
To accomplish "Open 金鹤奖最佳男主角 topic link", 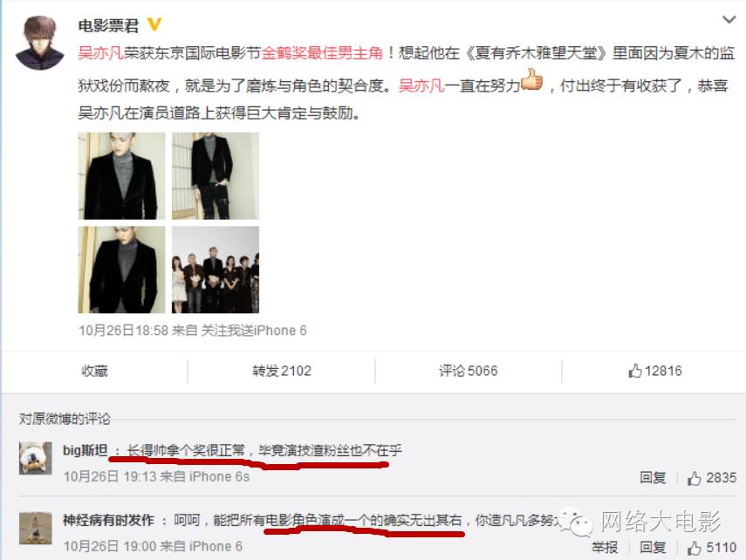I will [x=322, y=53].
